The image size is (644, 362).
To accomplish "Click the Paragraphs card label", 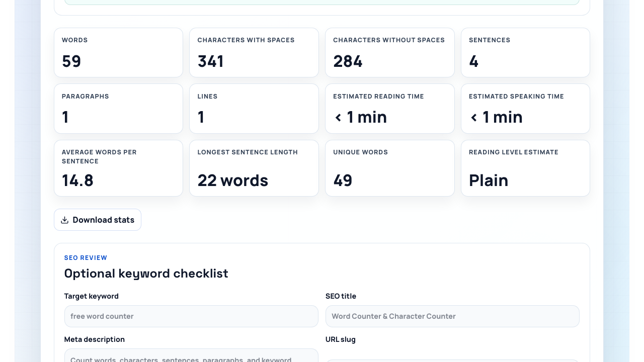I will coord(86,97).
